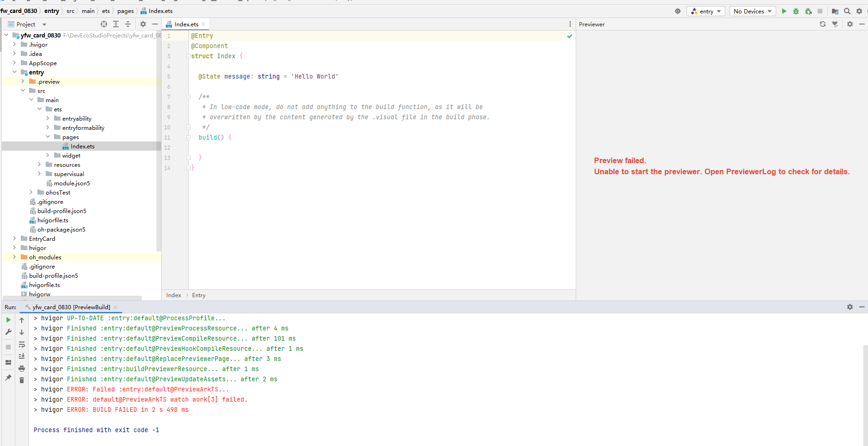Open Run panel settings gear
Screen dimensions: 868x446
(x=850, y=307)
